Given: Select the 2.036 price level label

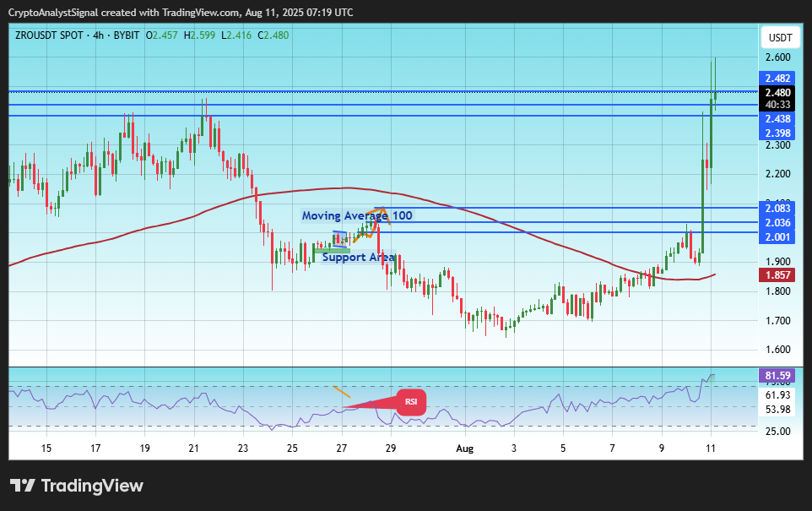Looking at the screenshot, I should point(777,223).
